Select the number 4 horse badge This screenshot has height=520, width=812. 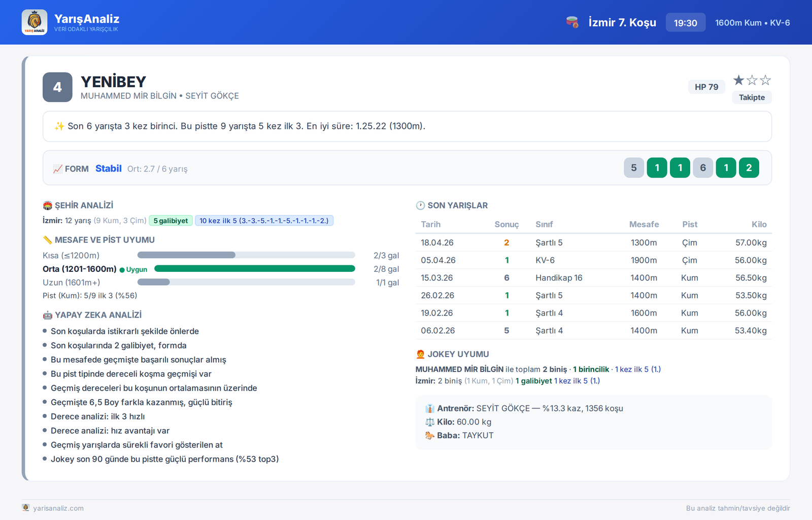[x=57, y=87]
